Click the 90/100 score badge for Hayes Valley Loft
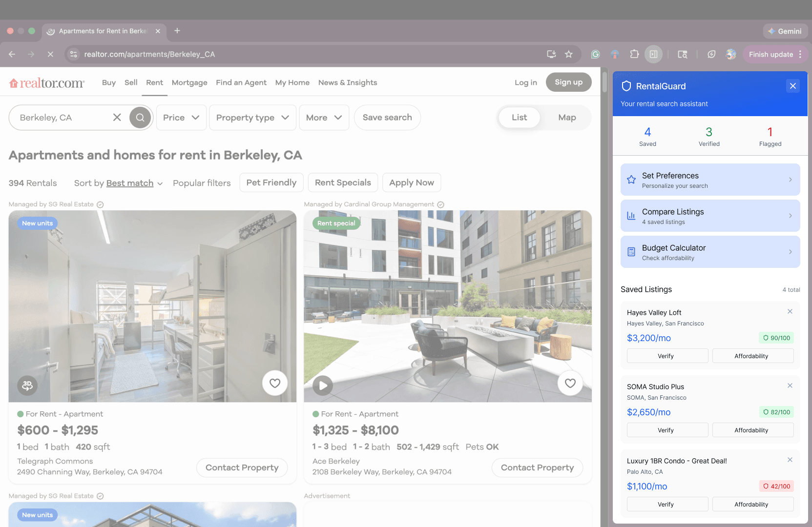 click(776, 338)
